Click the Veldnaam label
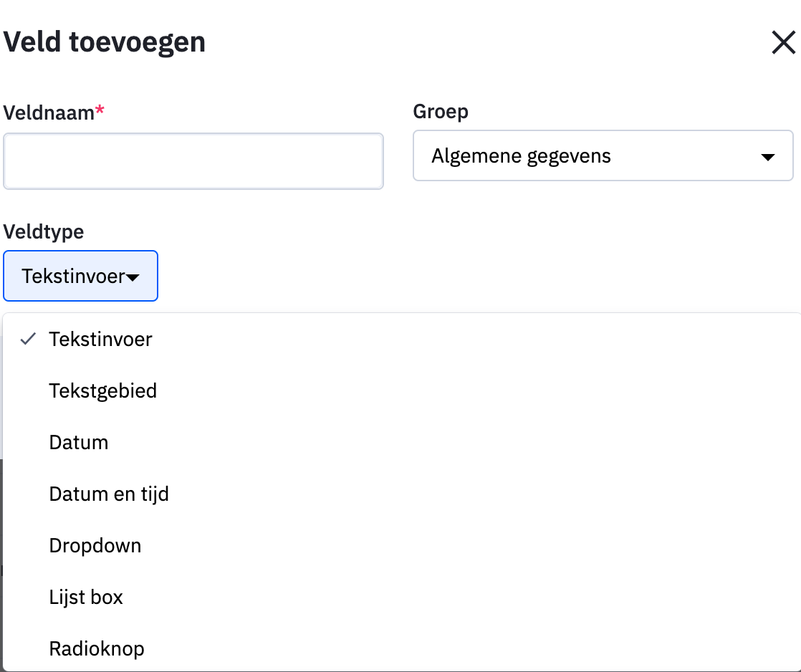This screenshot has width=801, height=672. pyautogui.click(x=49, y=112)
